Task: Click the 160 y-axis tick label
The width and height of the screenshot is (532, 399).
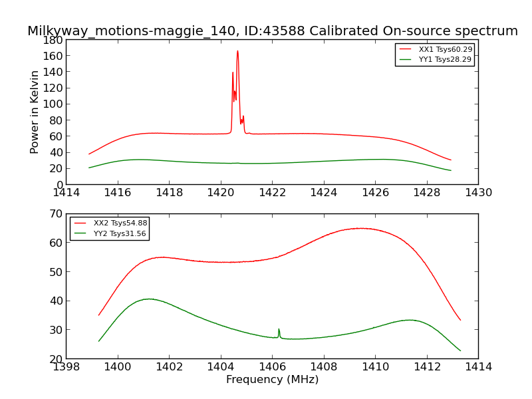Action: 53,56
